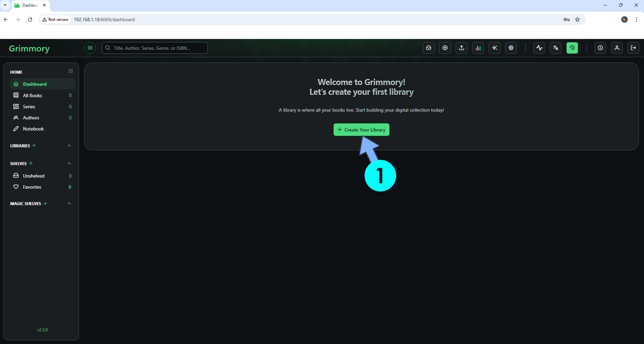Click the search field for titles
Image resolution: width=644 pixels, height=344 pixels.
point(154,48)
